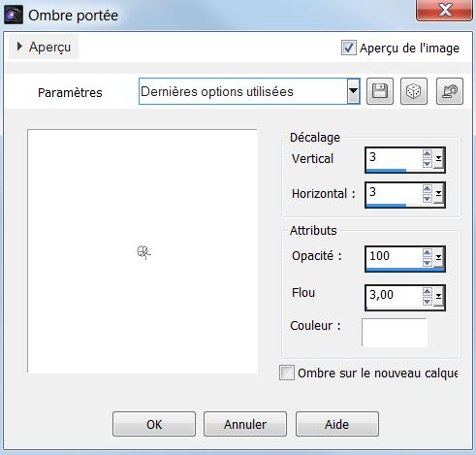
Task: Click the crosshair in the offset preview
Action: click(x=143, y=252)
